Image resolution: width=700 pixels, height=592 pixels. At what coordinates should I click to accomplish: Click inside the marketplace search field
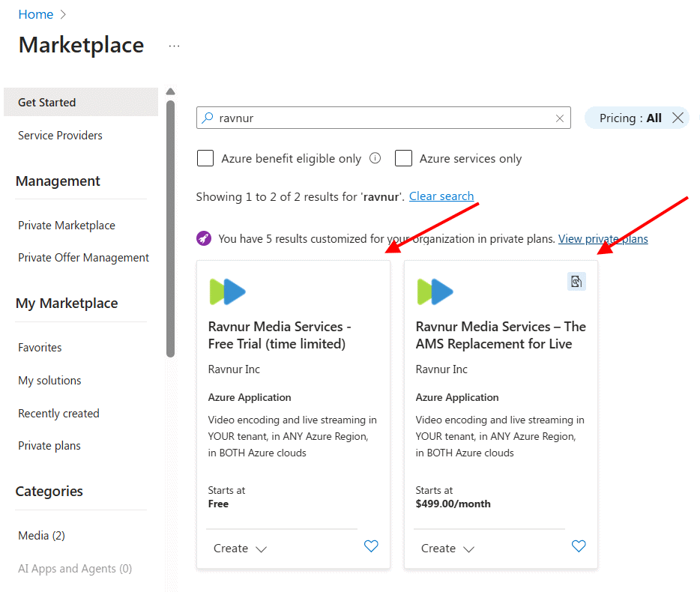384,118
